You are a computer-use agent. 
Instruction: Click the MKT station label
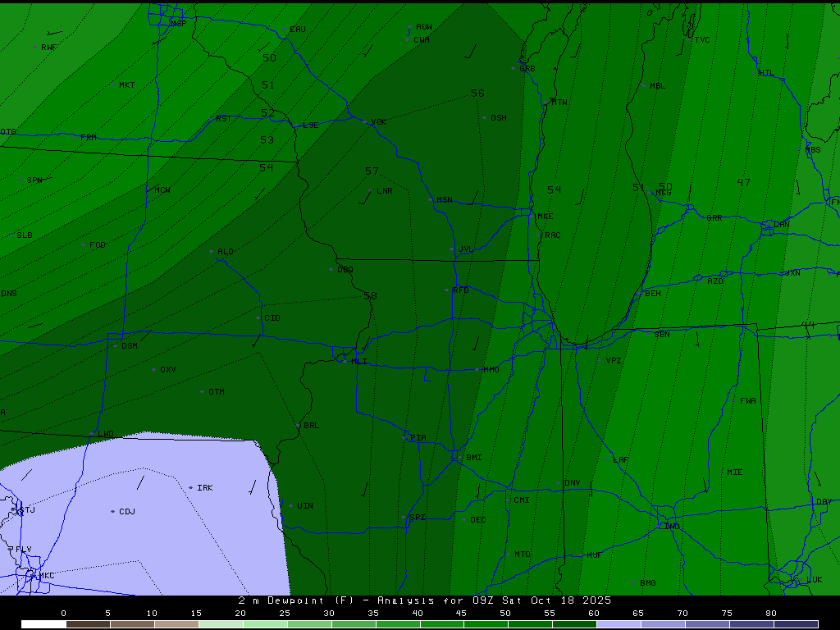(127, 85)
